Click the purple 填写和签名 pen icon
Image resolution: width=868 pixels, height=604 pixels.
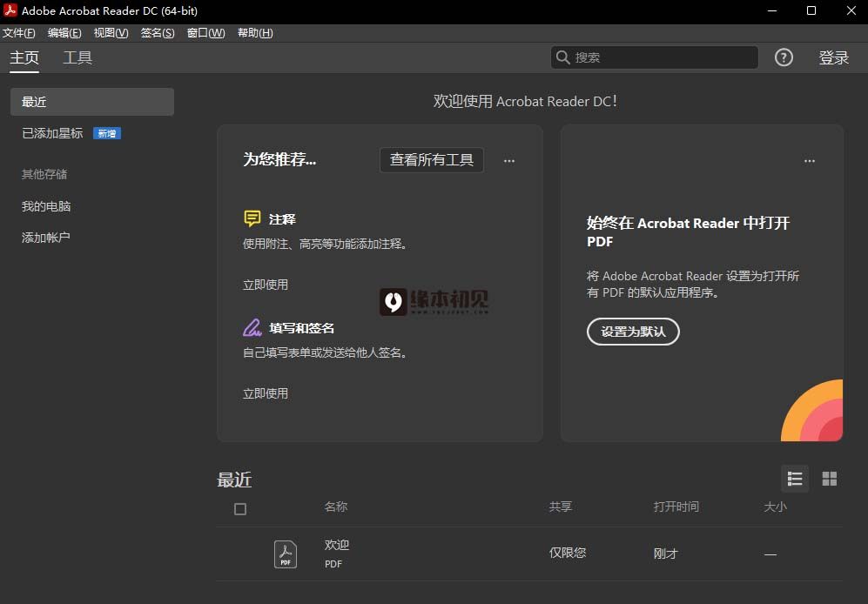point(252,328)
